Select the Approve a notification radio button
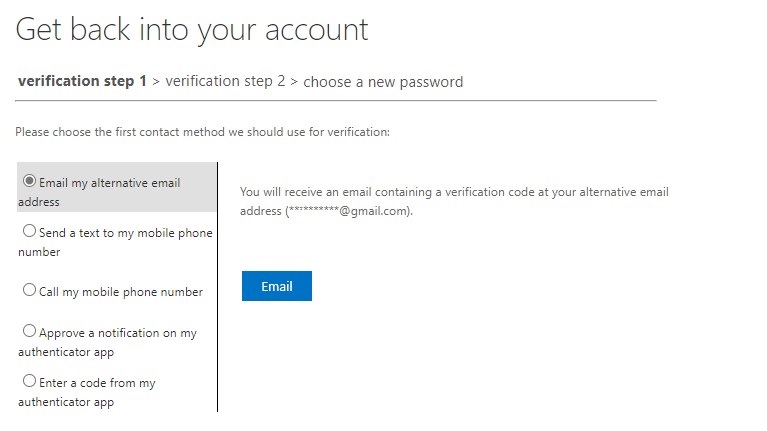The image size is (767, 431). [29, 331]
